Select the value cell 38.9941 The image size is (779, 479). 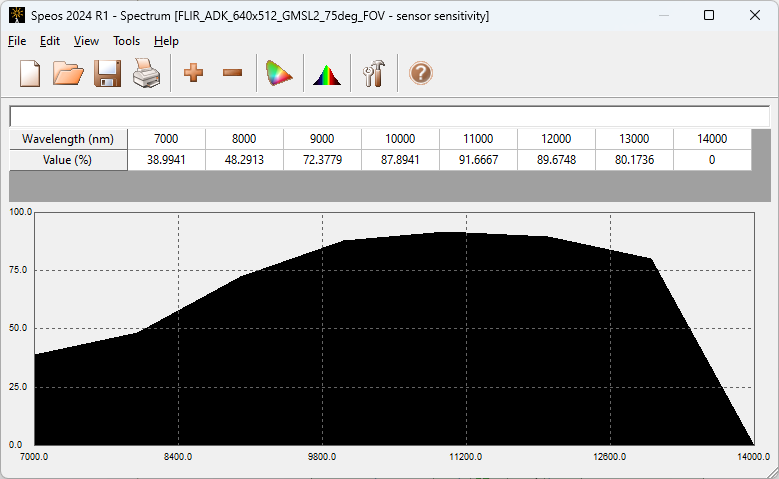pos(166,160)
